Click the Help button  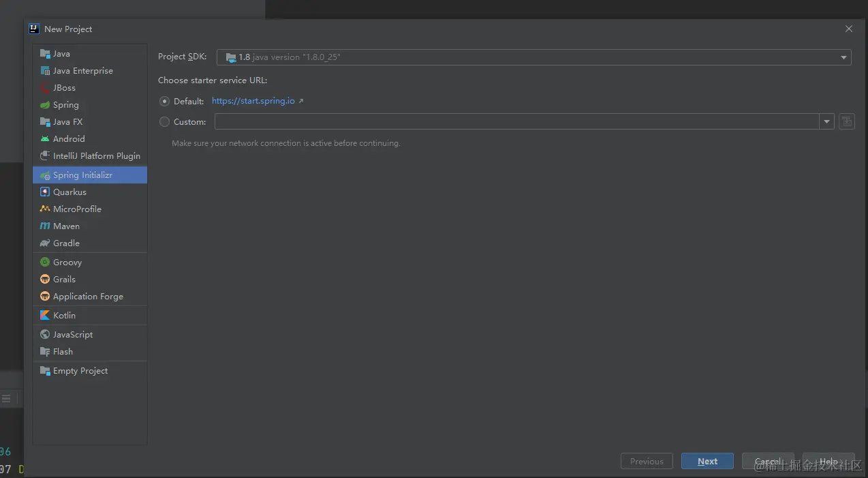(x=828, y=462)
